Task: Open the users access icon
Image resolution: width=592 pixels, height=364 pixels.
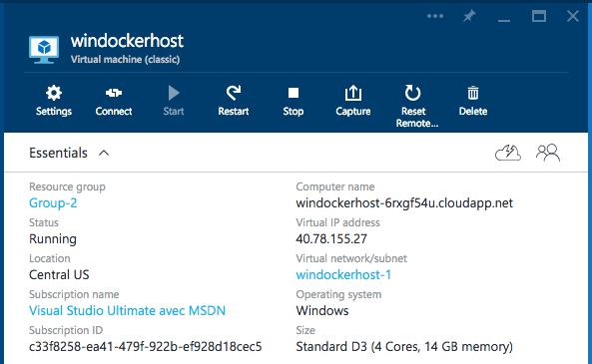Action: pyautogui.click(x=548, y=153)
